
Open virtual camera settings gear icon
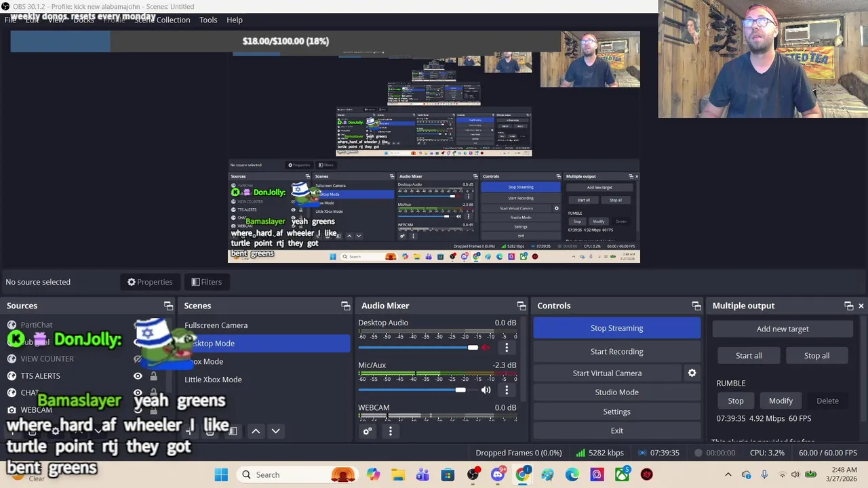click(x=692, y=373)
